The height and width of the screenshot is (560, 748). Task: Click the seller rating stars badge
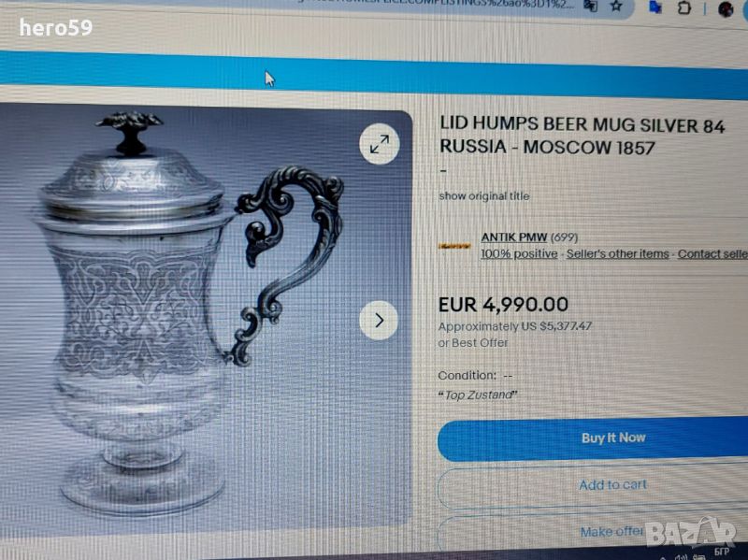point(454,246)
